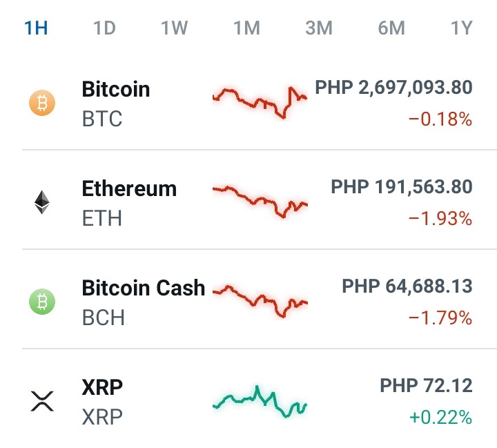Tap the orange Bitcoin coin icon

[x=42, y=103]
